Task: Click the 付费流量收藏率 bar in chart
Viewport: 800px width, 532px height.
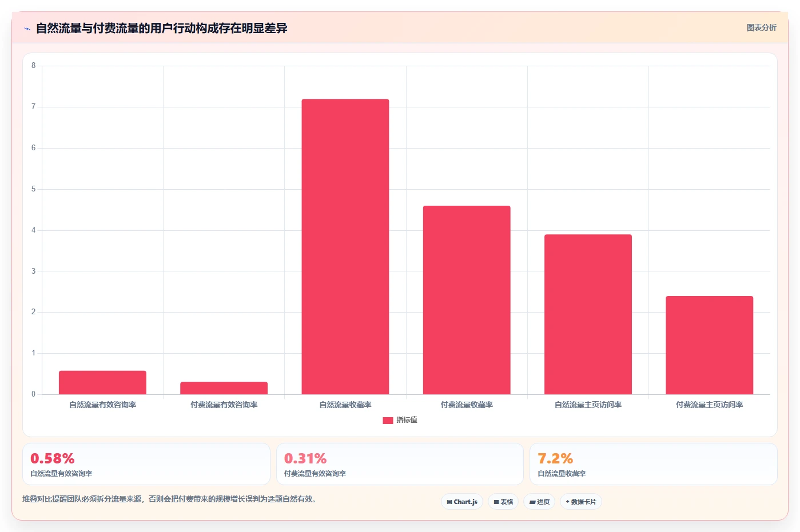Action: [467, 300]
